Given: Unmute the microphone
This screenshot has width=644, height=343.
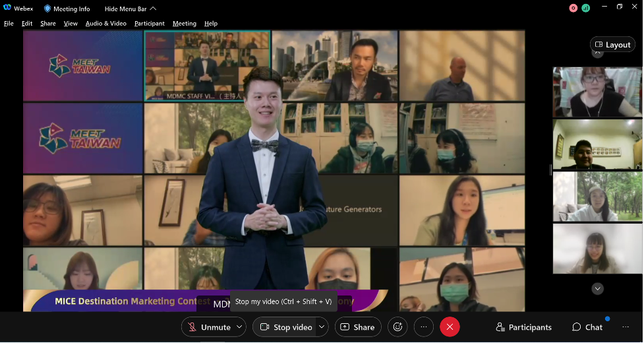Looking at the screenshot, I should pyautogui.click(x=208, y=327).
